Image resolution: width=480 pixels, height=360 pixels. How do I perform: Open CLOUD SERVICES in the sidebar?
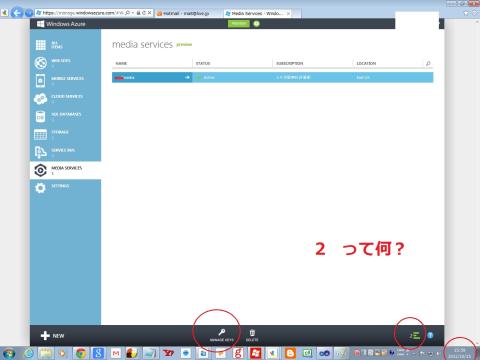tap(65, 99)
